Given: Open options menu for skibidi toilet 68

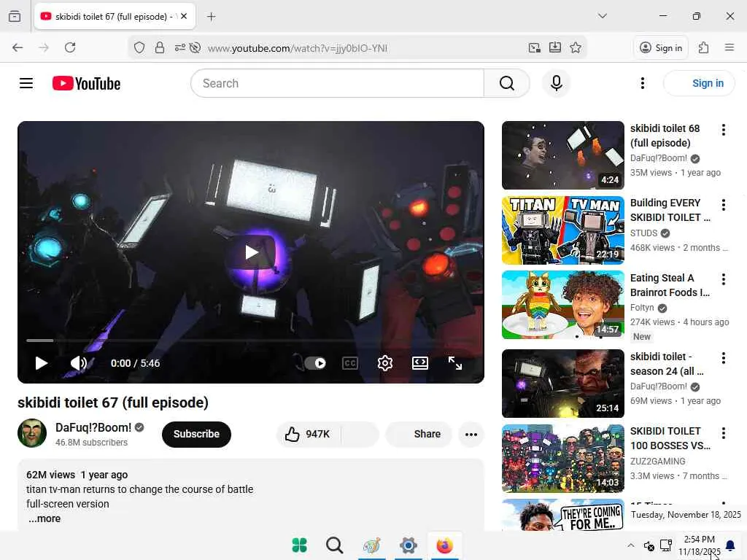Looking at the screenshot, I should tap(723, 130).
